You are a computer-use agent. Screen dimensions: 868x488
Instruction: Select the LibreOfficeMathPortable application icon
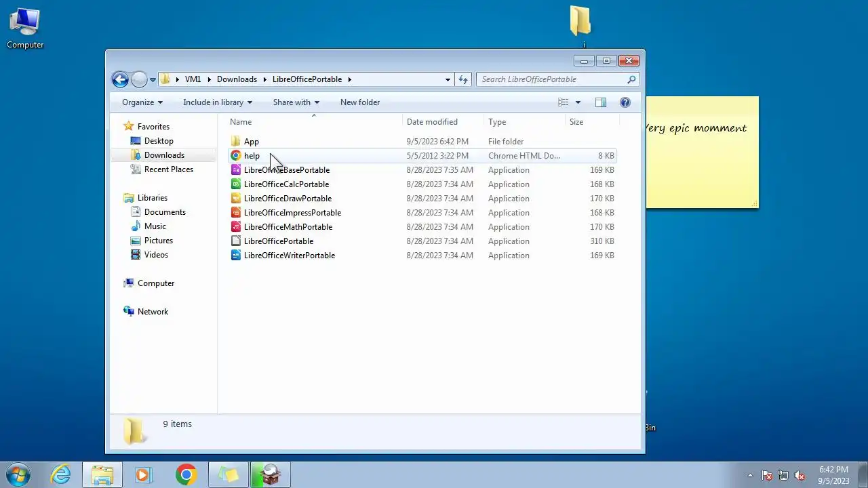click(235, 227)
